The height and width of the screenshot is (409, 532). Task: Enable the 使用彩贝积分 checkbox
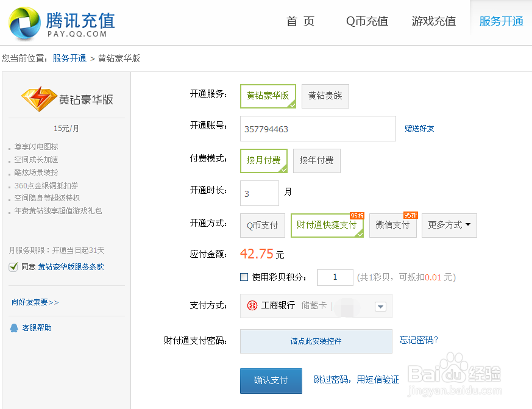244,277
